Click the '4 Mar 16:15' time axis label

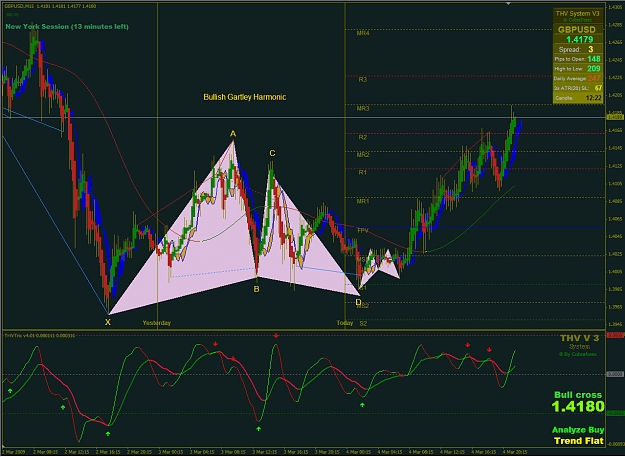pos(483,452)
